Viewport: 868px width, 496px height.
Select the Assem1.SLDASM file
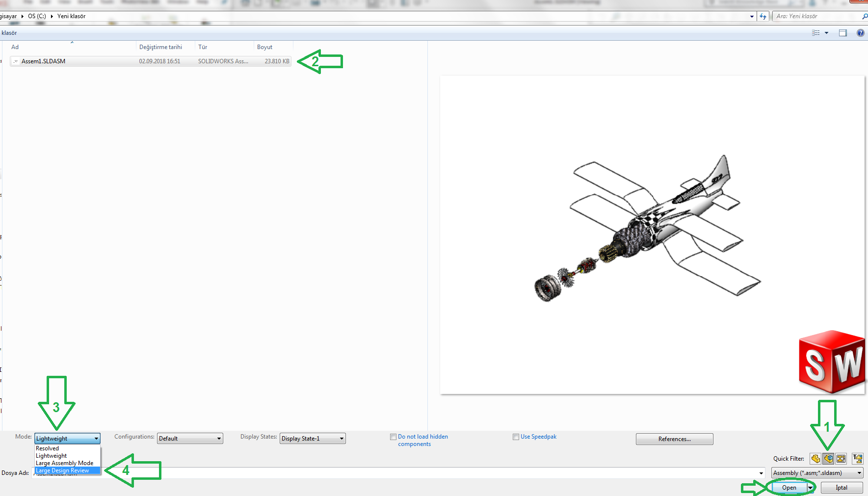[44, 61]
